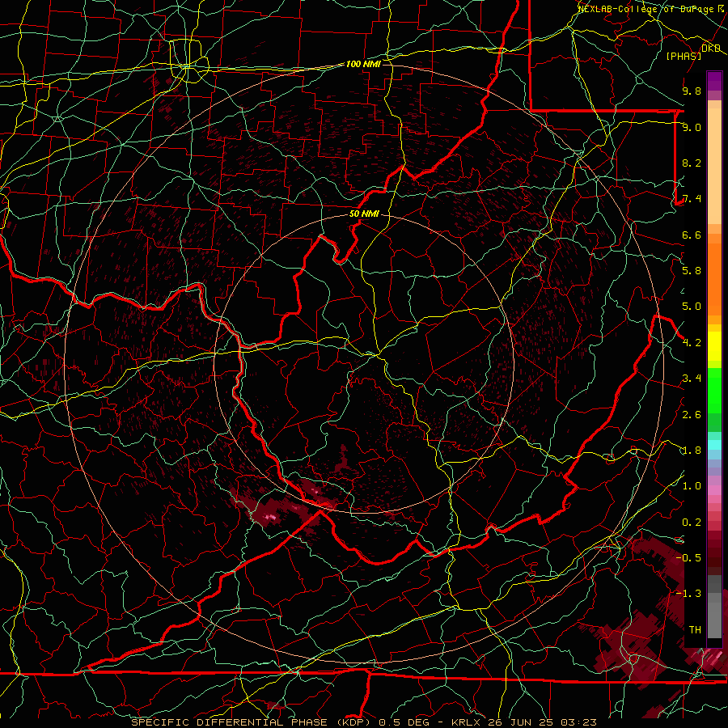Image resolution: width=728 pixels, height=728 pixels.
Task: Click the 9.8 value on color scale
Action: [692, 91]
